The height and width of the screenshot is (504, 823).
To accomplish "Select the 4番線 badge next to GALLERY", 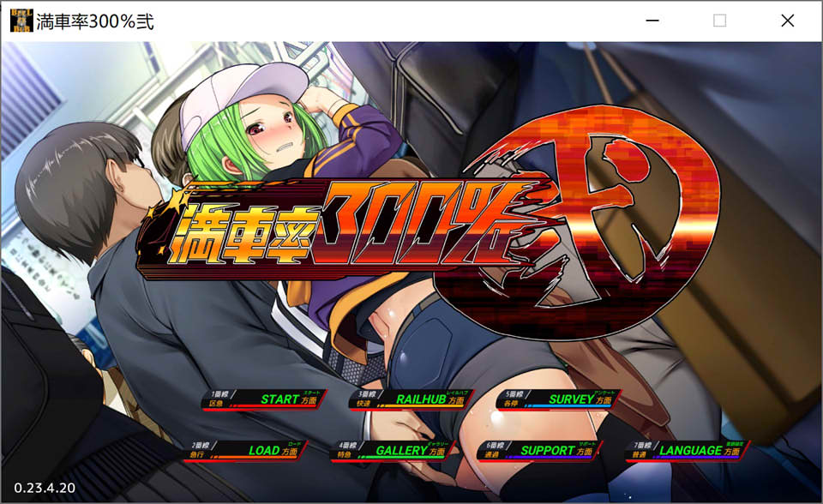I will coord(348,449).
